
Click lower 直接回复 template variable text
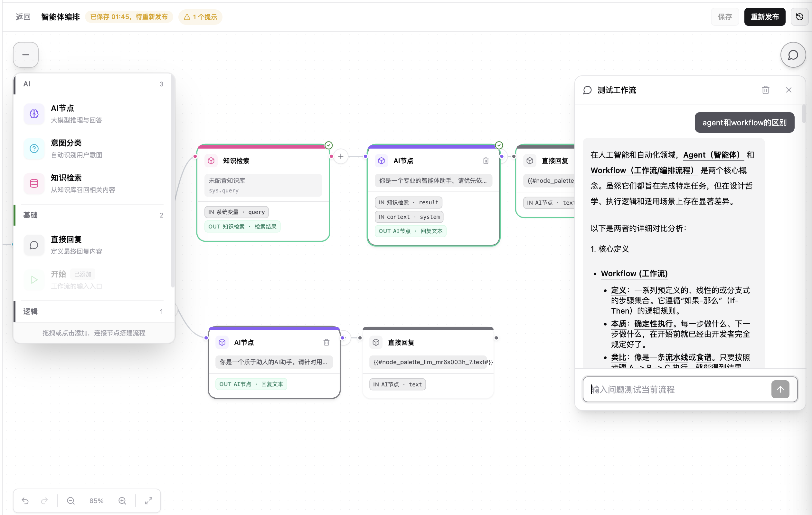(x=433, y=362)
